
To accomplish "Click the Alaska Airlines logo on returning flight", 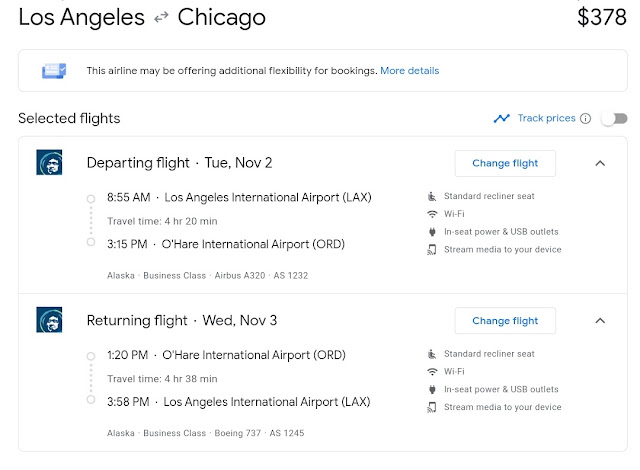I will point(49,319).
